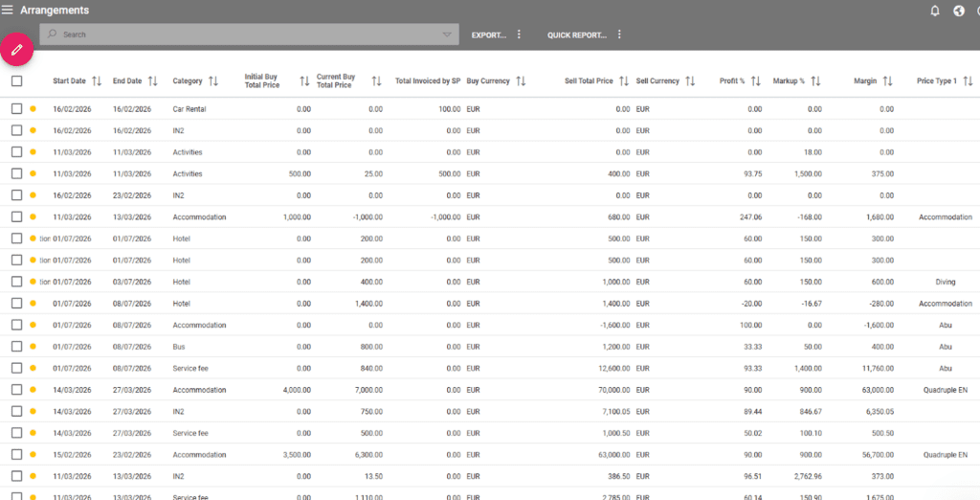Click the 03/07/2026 end date cell
Image resolution: width=980 pixels, height=500 pixels.
point(132,282)
